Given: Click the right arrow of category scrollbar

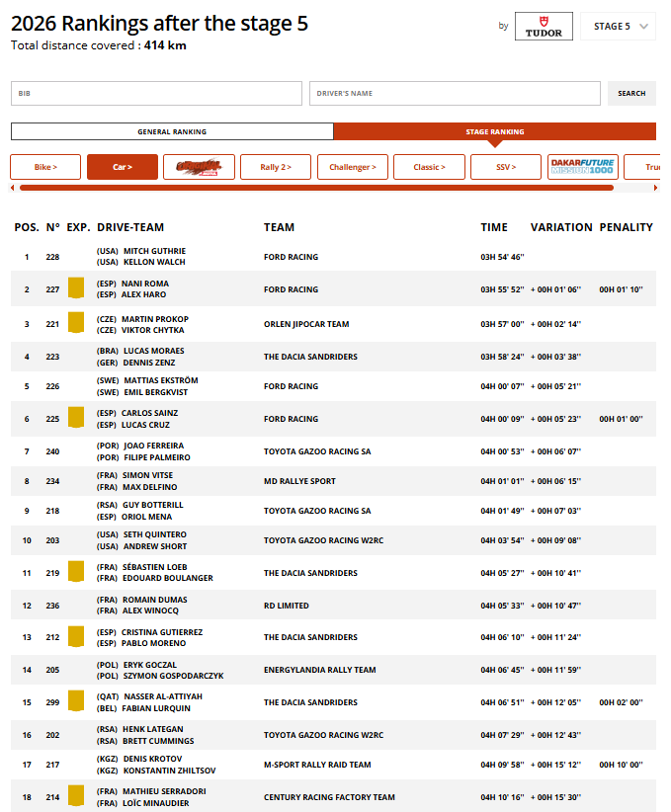Looking at the screenshot, I should click(x=655, y=188).
